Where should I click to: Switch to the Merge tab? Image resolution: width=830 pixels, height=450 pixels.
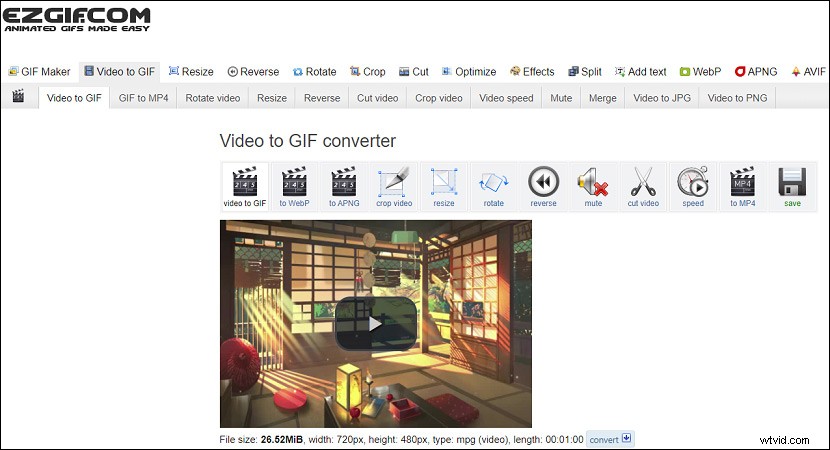pyautogui.click(x=603, y=98)
